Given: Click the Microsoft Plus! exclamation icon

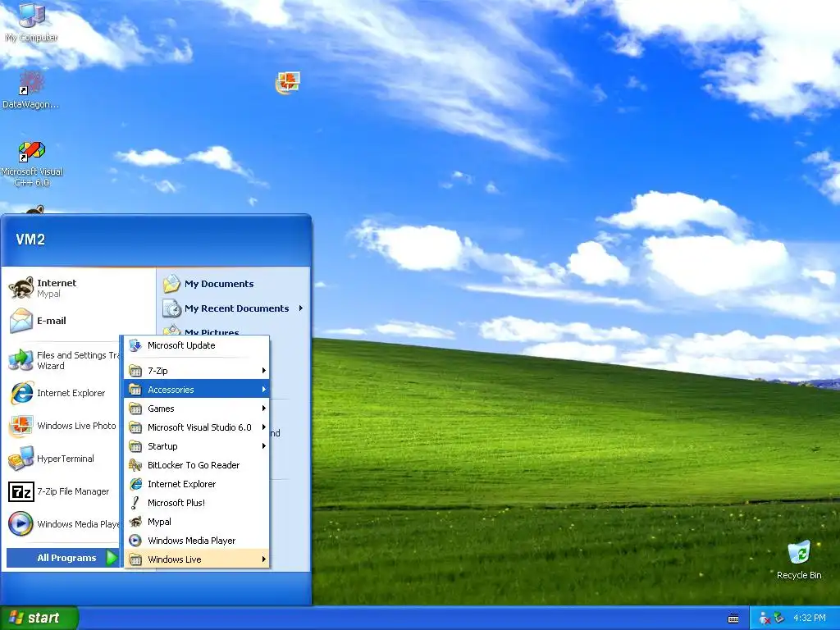Looking at the screenshot, I should (x=135, y=503).
